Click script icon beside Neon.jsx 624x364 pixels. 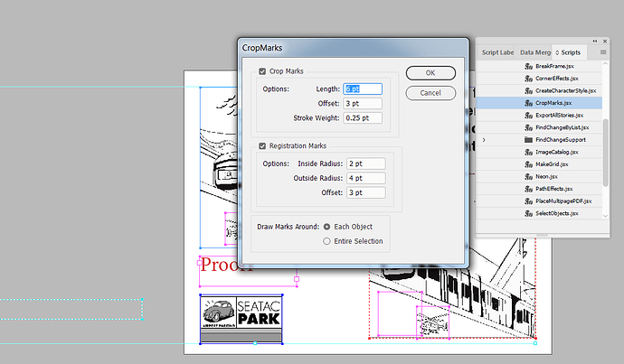[528, 177]
